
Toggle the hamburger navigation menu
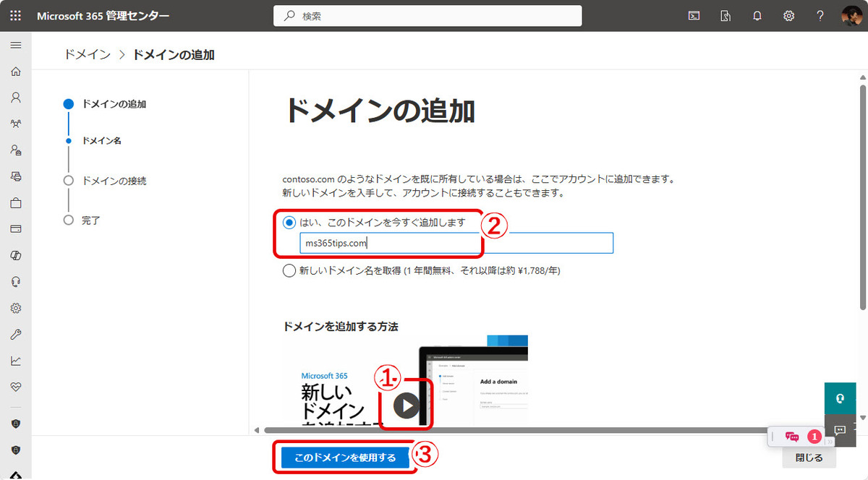[16, 45]
